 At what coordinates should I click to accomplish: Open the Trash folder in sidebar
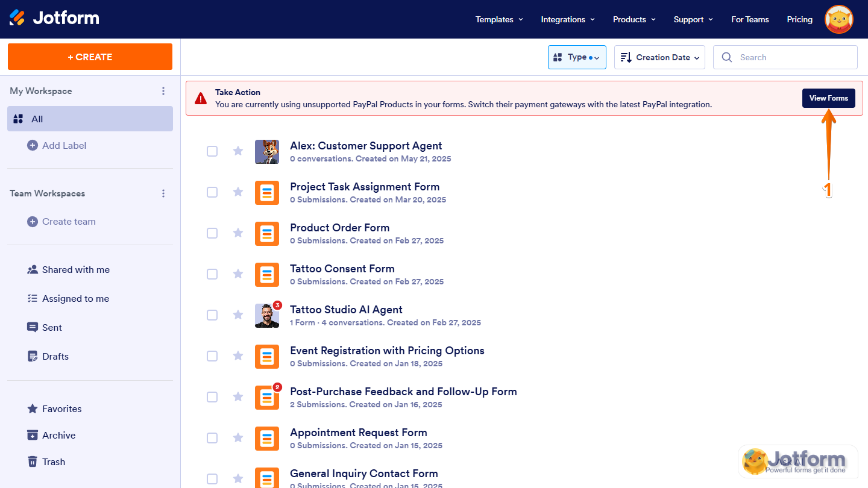[x=53, y=462]
